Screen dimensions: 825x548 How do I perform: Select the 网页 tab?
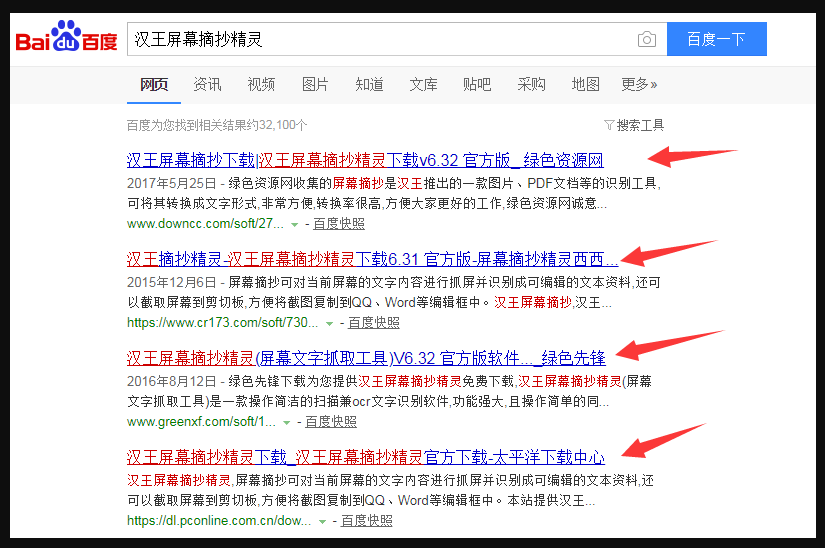point(154,84)
